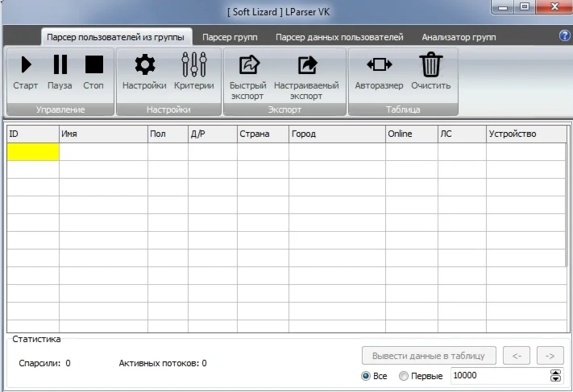Open Парсер данных пользователей tab
The image size is (573, 392).
pos(338,37)
